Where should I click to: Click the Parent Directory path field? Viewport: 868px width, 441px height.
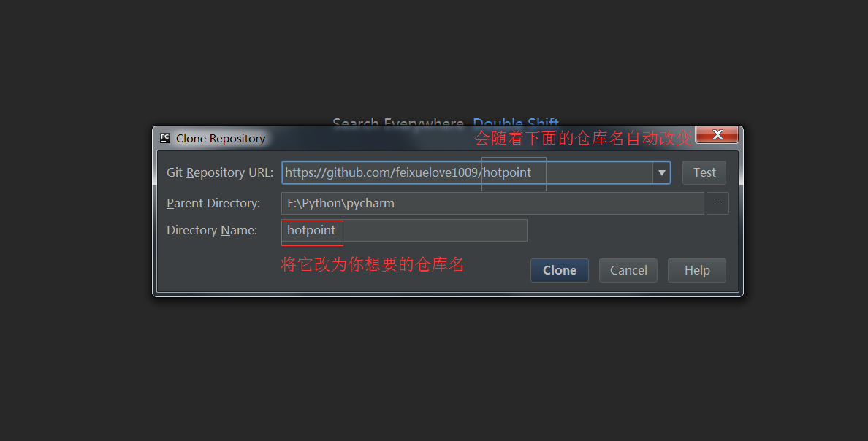[492, 204]
